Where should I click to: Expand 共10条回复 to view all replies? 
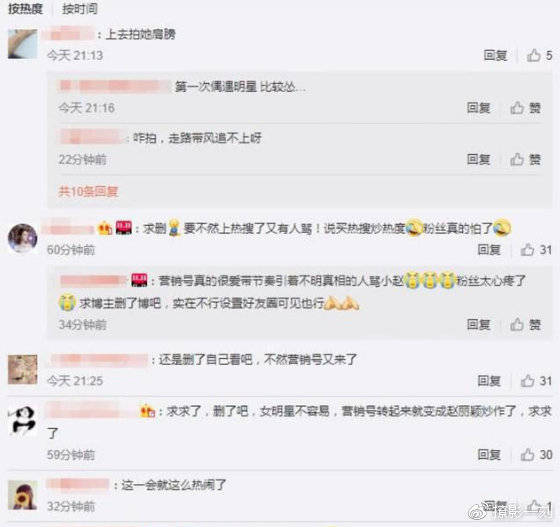point(88,192)
